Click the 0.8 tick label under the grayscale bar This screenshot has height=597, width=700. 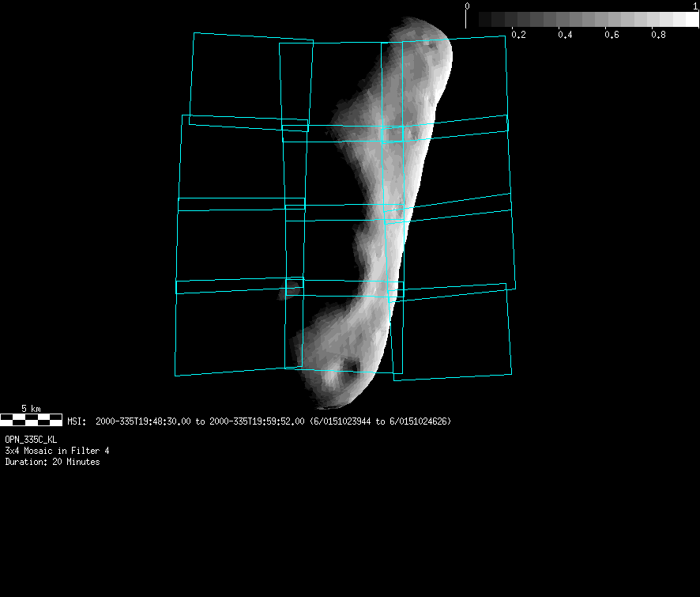657,36
